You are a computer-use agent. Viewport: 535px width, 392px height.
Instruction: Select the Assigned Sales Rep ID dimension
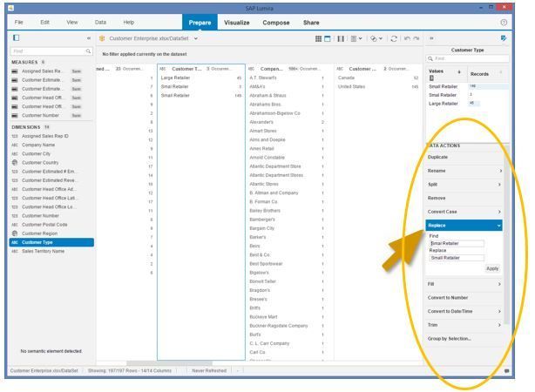click(51, 136)
